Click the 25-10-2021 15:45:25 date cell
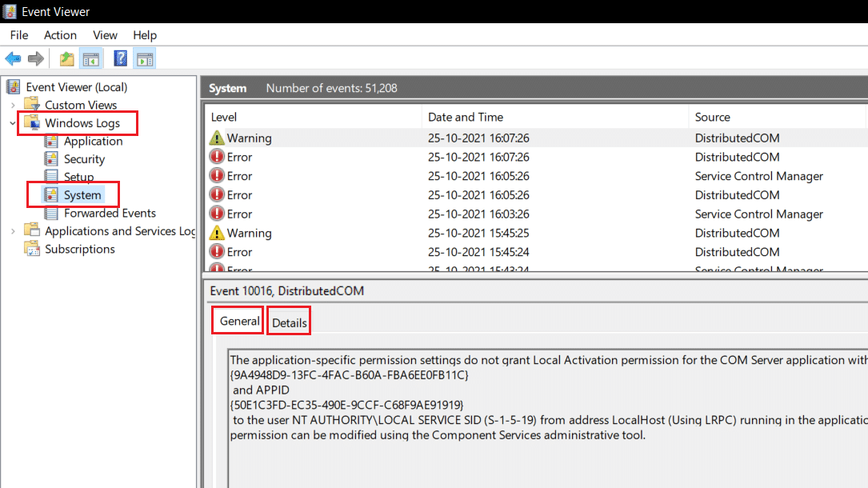The image size is (868, 488). coord(478,233)
